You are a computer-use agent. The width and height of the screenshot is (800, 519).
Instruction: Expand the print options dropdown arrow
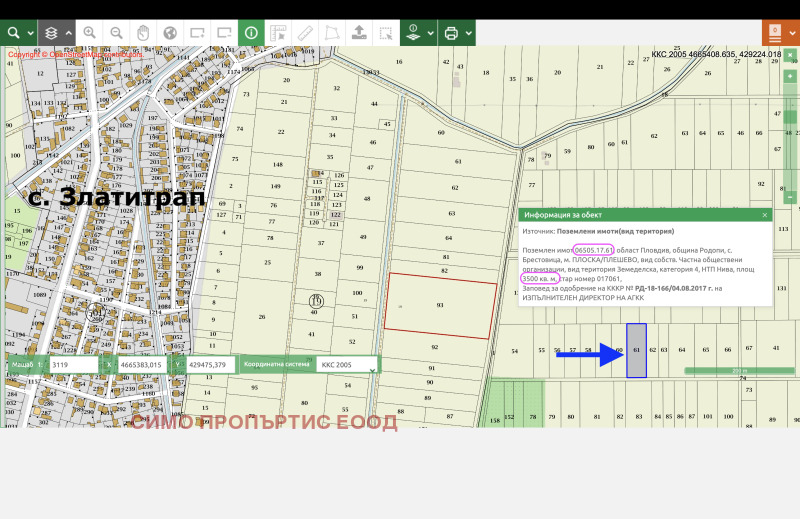[x=468, y=33]
